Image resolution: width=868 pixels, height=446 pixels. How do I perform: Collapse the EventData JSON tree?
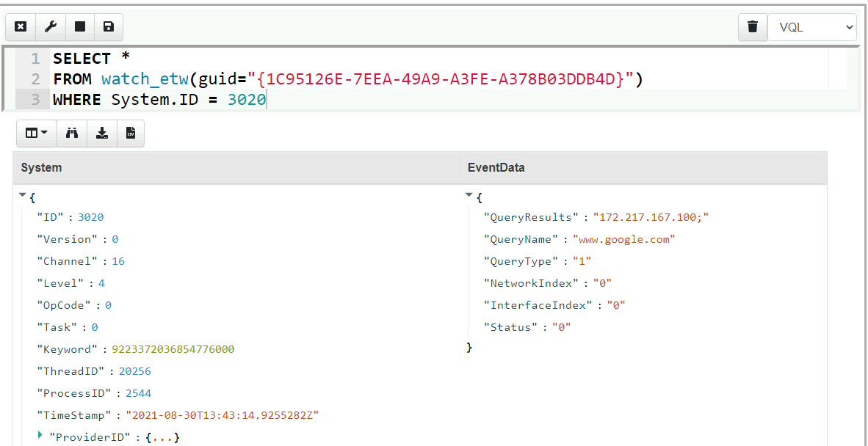pyautogui.click(x=469, y=194)
